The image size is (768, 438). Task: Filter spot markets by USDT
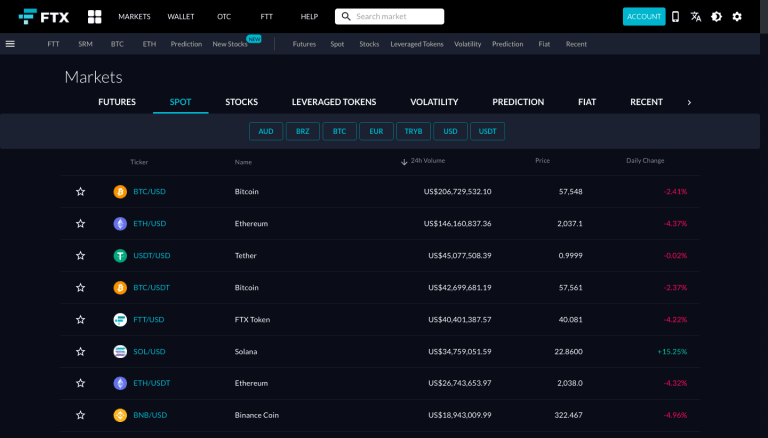(487, 131)
